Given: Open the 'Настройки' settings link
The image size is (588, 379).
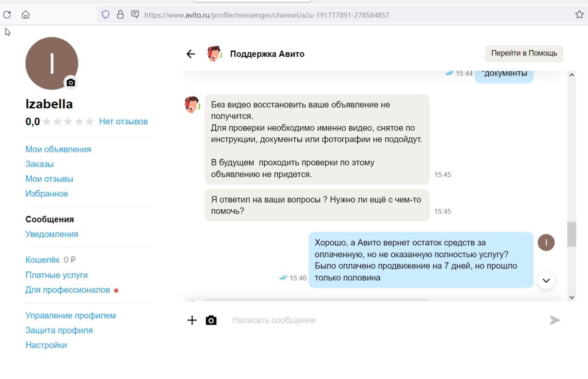Looking at the screenshot, I should click(46, 345).
